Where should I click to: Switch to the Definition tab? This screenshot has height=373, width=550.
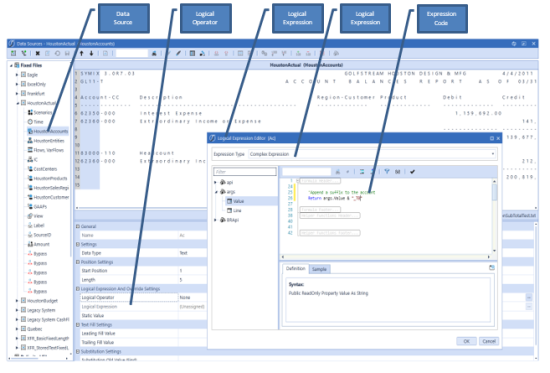pos(295,269)
